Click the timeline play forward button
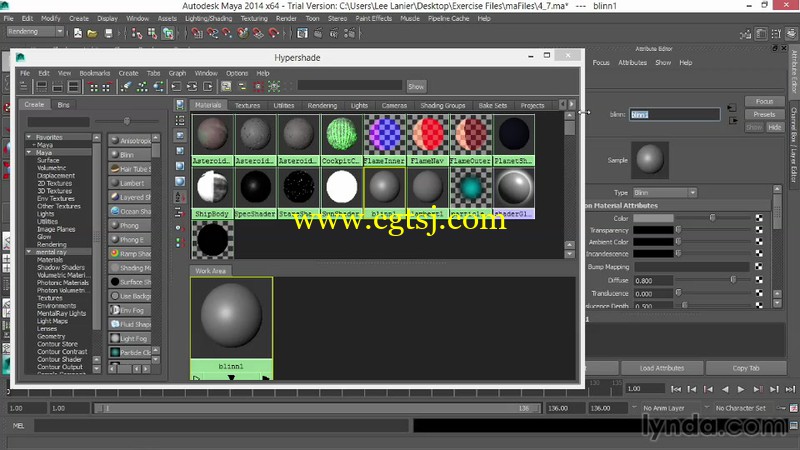Viewport: 800px width, 450px height. click(741, 389)
